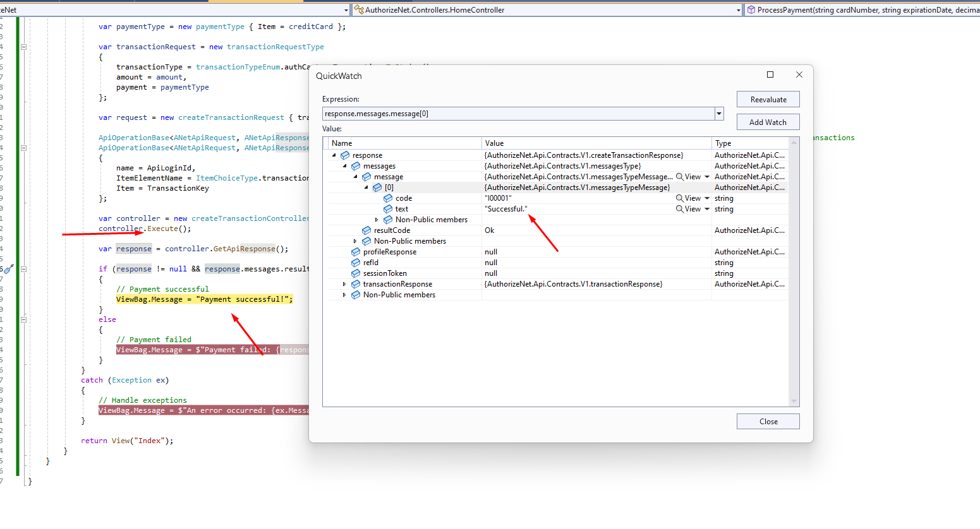Select the resultCode Ok value
The height and width of the screenshot is (529, 980).
tap(490, 230)
